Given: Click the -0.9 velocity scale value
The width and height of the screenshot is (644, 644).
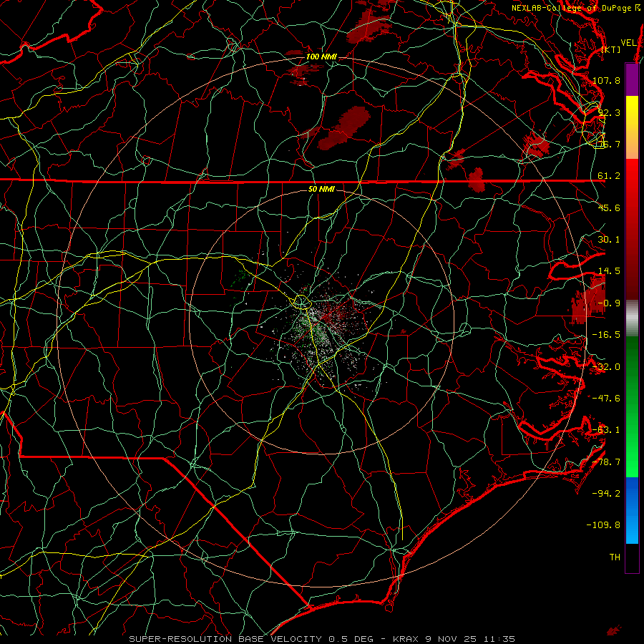Looking at the screenshot, I should coord(609,303).
